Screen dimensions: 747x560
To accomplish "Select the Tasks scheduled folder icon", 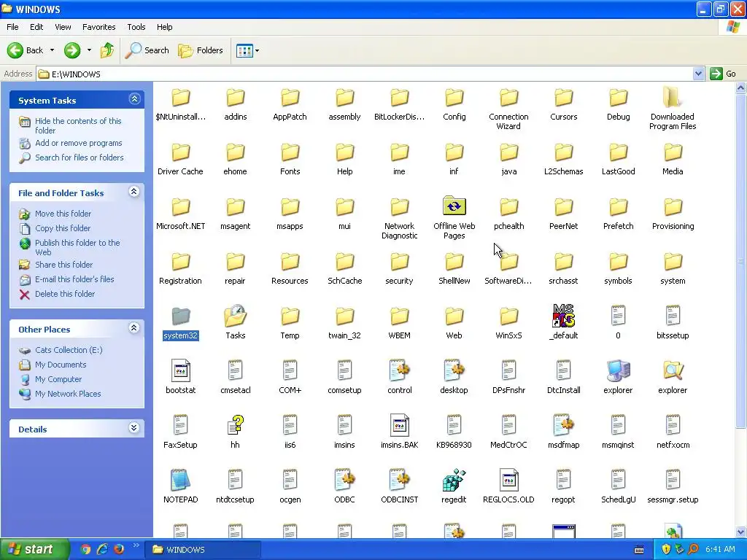I will point(236,316).
